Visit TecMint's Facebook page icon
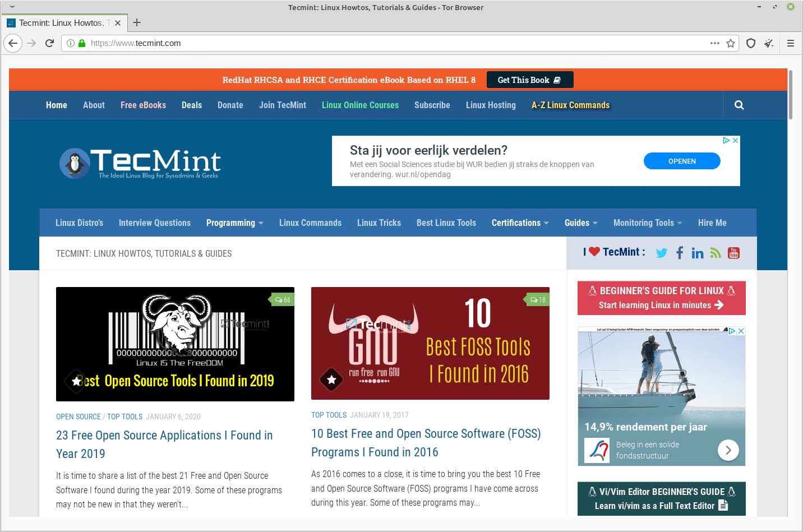This screenshot has height=532, width=803. click(680, 253)
